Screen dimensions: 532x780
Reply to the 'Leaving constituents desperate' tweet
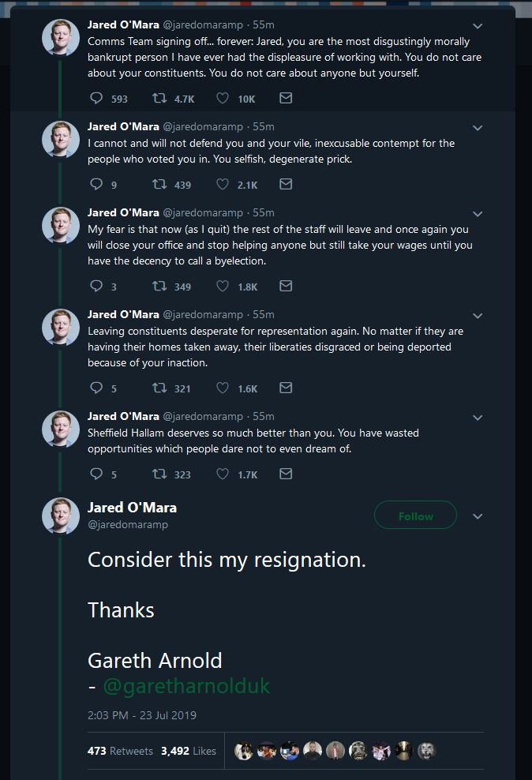[x=96, y=388]
